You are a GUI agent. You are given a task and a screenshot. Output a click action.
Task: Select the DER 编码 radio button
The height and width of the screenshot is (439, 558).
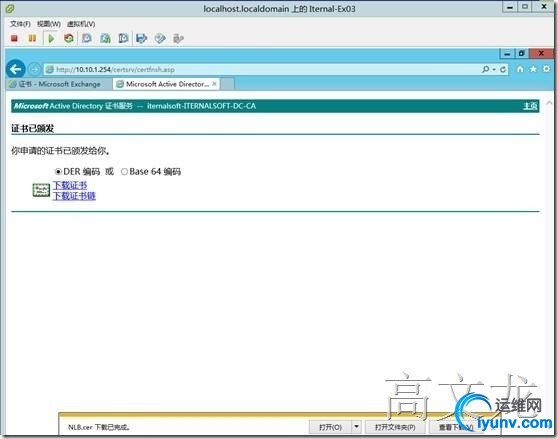[x=58, y=172]
